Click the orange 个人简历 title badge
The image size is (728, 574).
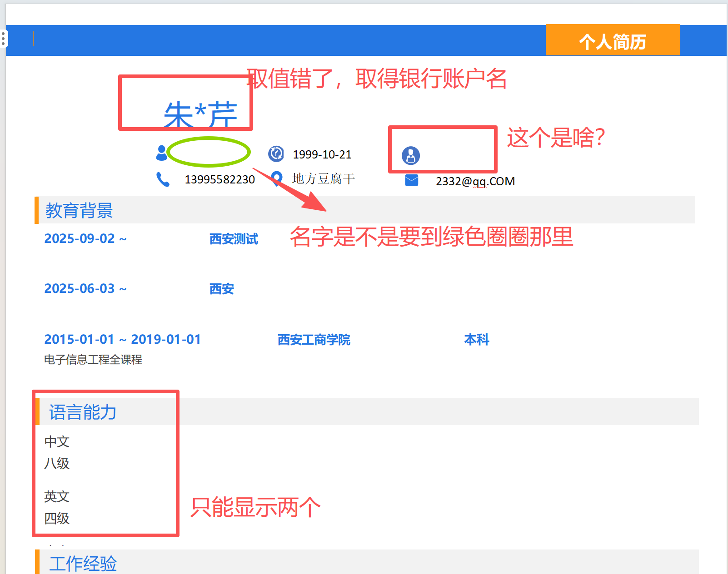[612, 41]
